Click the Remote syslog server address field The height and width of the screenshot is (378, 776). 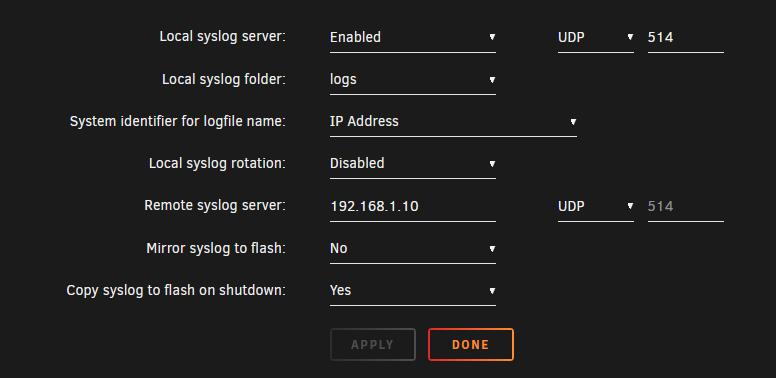pos(413,206)
